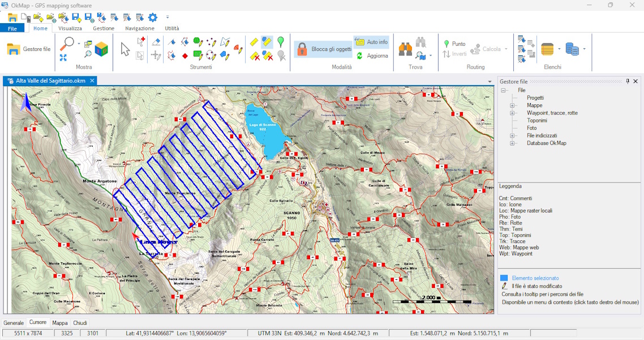Open the database list dropdown arrow
This screenshot has height=340, width=644.
pyautogui.click(x=584, y=49)
